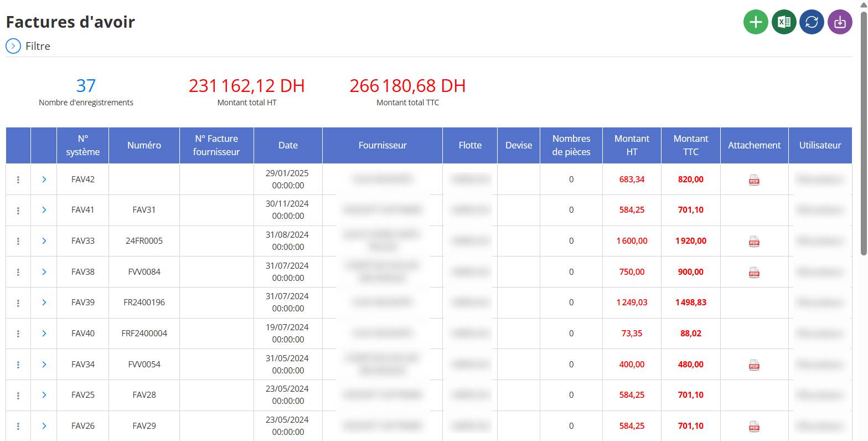This screenshot has width=868, height=441.
Task: Click the 88,02 Montant TTC value
Action: pyautogui.click(x=691, y=334)
